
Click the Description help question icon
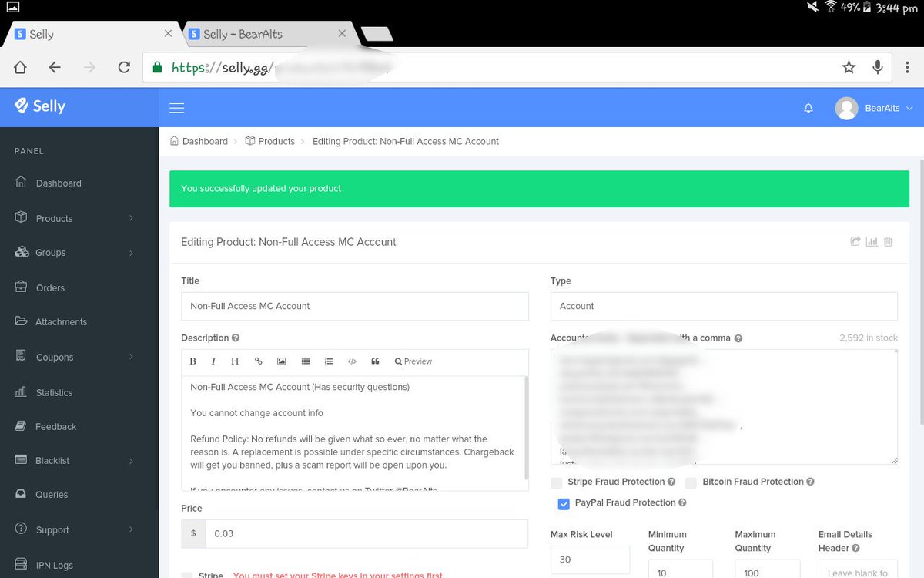[x=236, y=338]
